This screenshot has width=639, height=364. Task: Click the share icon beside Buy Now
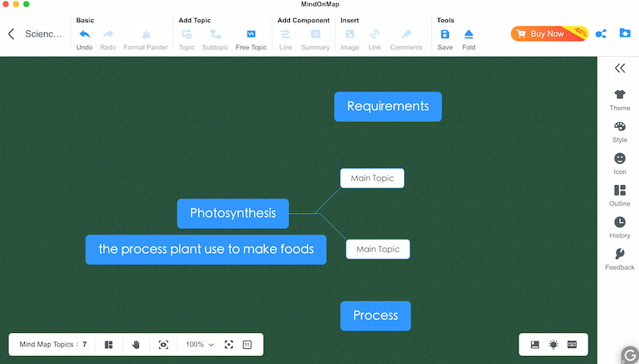[601, 34]
